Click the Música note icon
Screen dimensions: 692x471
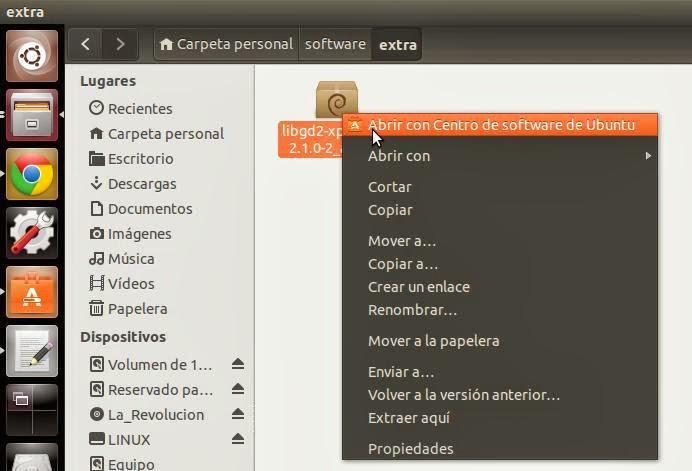[96, 258]
